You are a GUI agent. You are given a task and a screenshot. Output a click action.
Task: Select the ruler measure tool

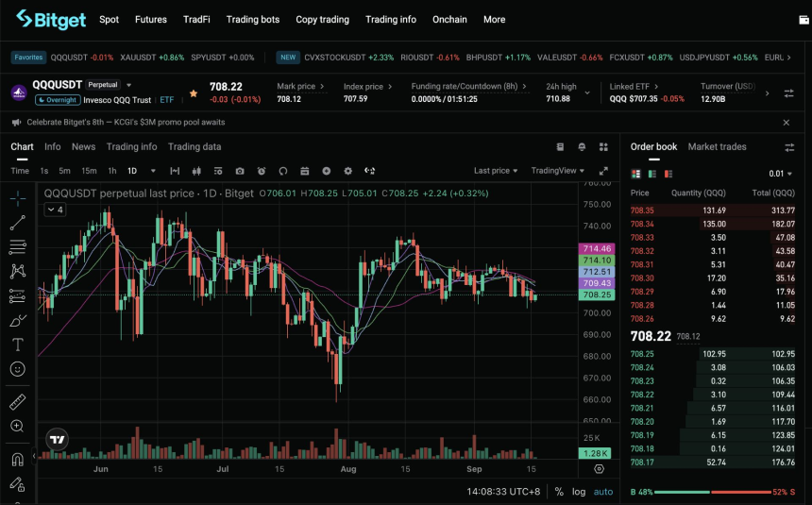coord(18,402)
